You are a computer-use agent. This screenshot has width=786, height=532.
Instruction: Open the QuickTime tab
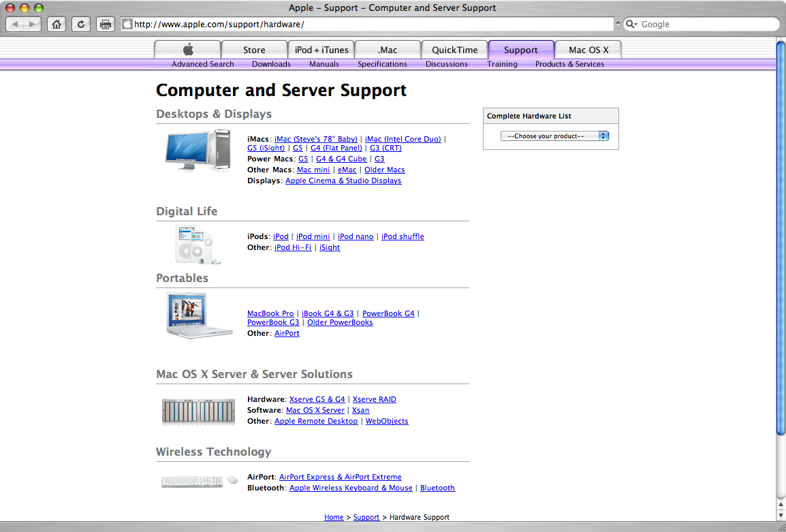(455, 50)
